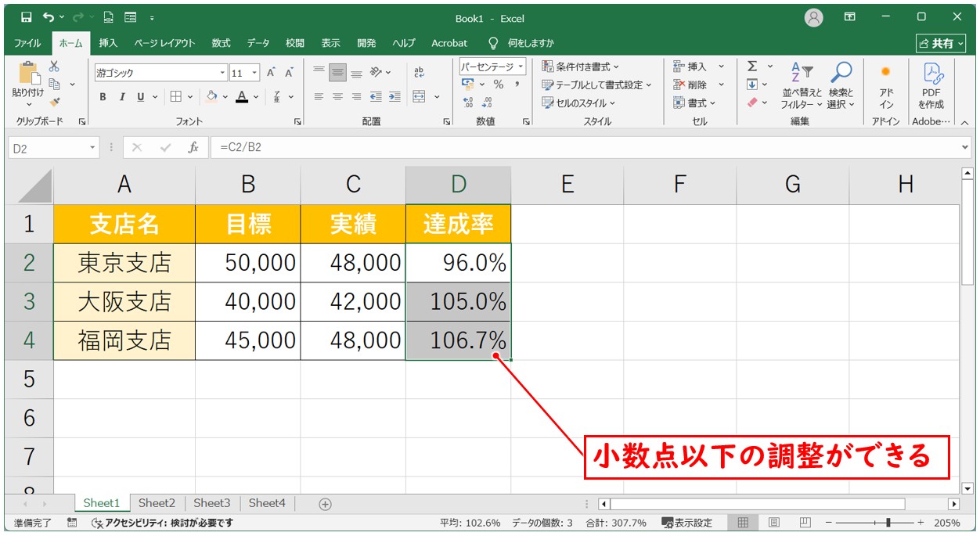
Task: Switch to Sheet2 tab
Action: pyautogui.click(x=157, y=503)
